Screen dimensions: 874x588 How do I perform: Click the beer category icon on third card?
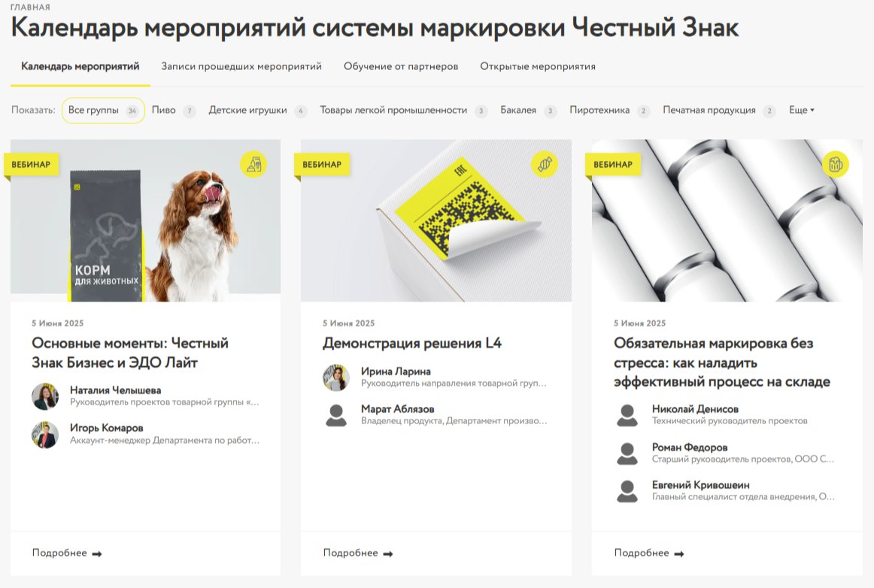click(x=835, y=164)
